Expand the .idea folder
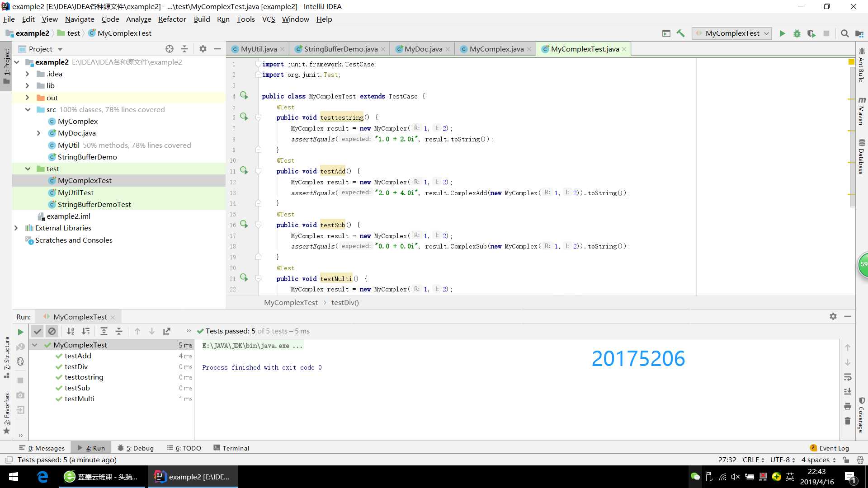 point(27,74)
